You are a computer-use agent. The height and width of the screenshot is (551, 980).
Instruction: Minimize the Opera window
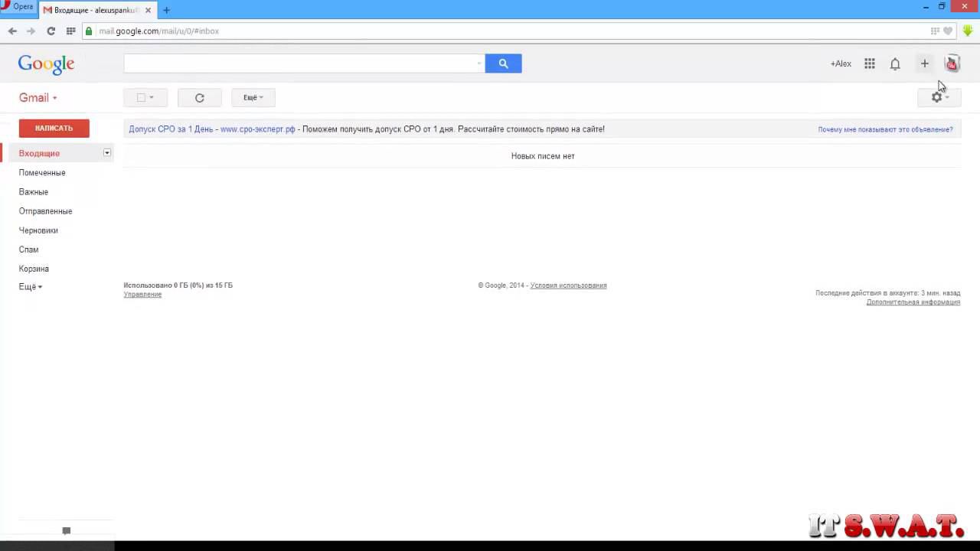tap(926, 7)
